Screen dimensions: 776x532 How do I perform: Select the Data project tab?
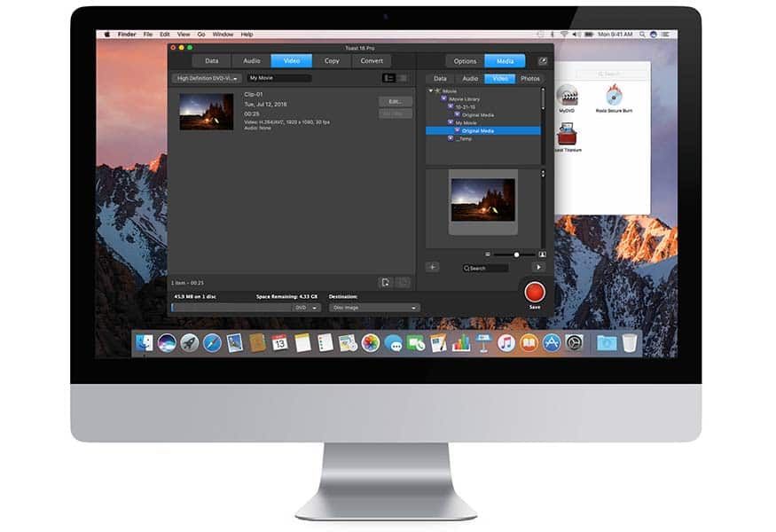tap(211, 61)
